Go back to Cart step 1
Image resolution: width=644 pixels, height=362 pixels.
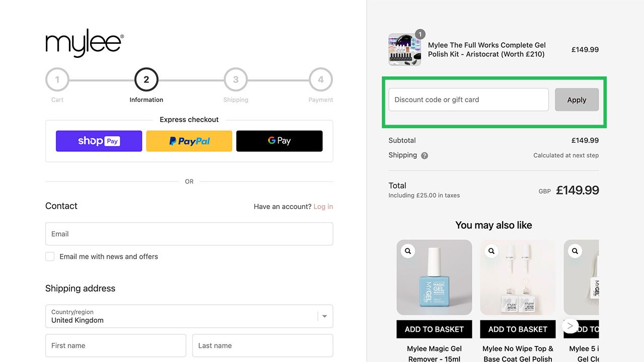[57, 79]
